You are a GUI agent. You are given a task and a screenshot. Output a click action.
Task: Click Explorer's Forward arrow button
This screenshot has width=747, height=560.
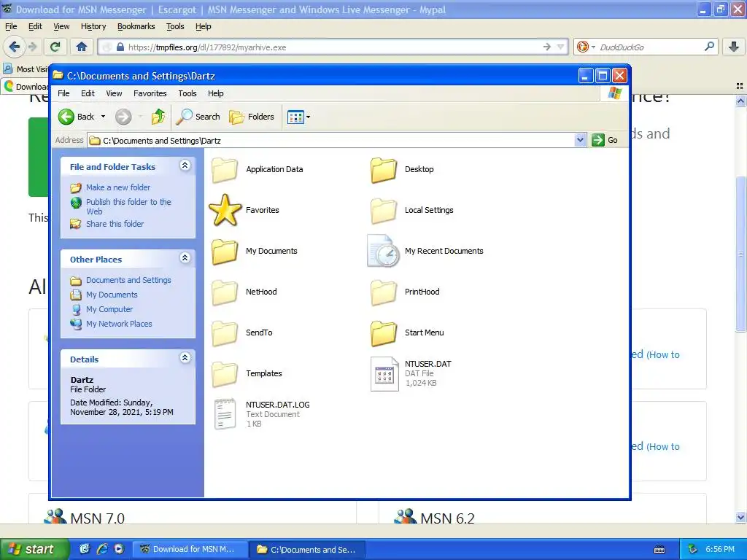(x=123, y=117)
